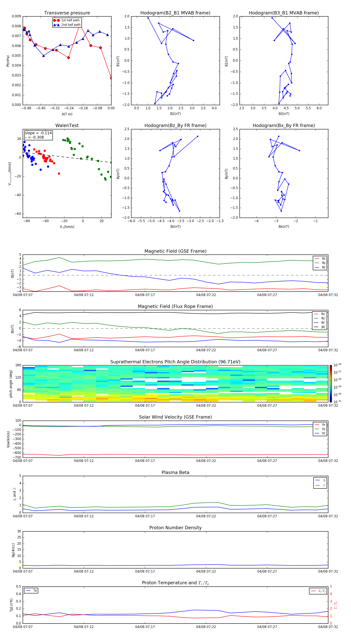Click the Bx' legend entry in Flux Rope plot
351x644 pixels.
320,314
